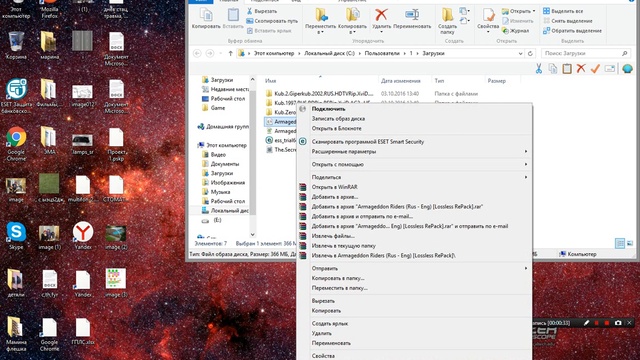Click navigation pane scrollbar down arrow

tap(252, 234)
